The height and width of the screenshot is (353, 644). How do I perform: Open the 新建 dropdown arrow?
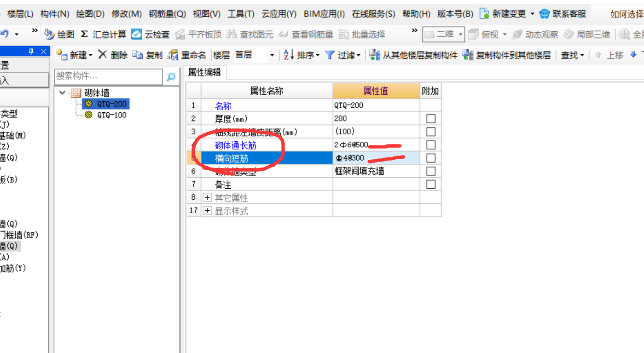[91, 55]
